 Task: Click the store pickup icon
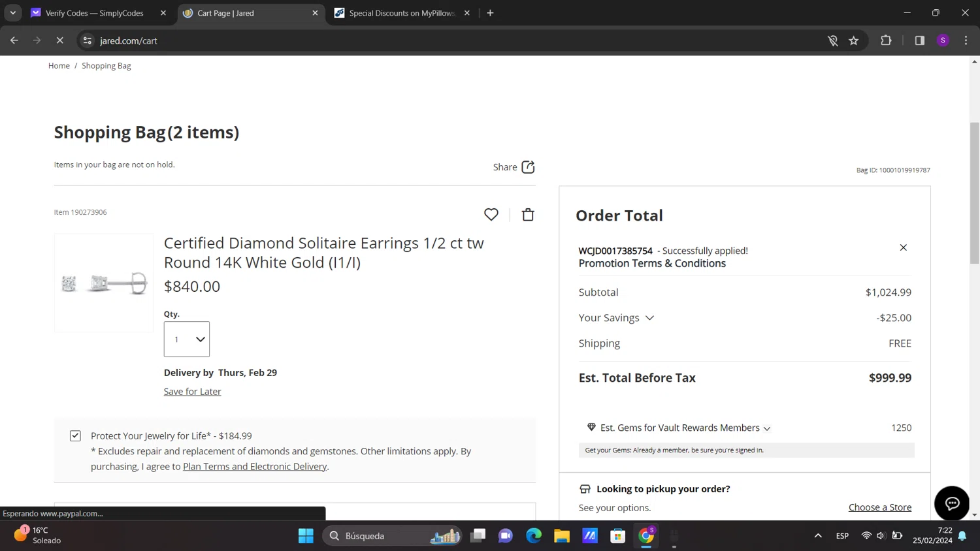[585, 489]
